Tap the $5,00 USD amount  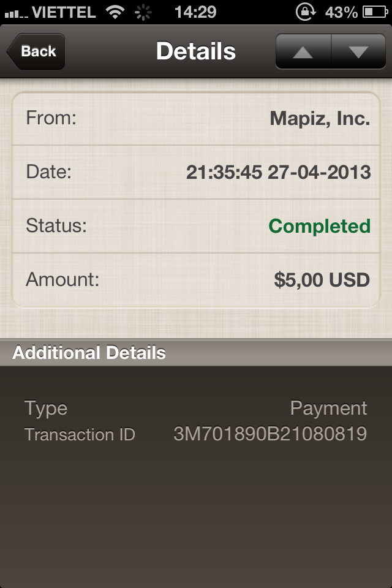(x=322, y=280)
